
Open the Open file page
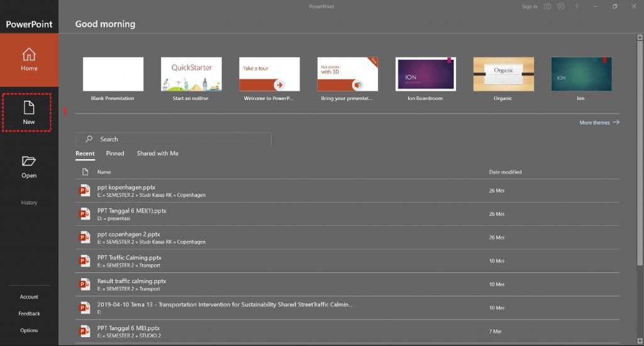coord(29,167)
